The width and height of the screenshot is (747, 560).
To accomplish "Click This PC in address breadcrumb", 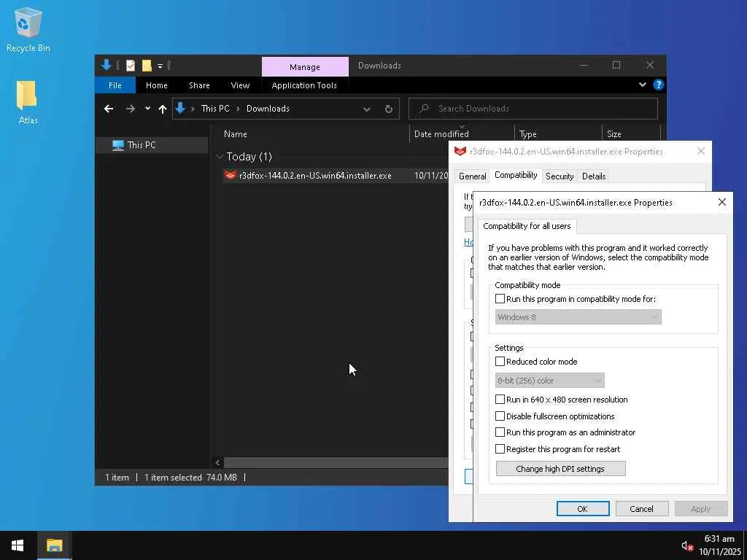I will click(x=215, y=109).
